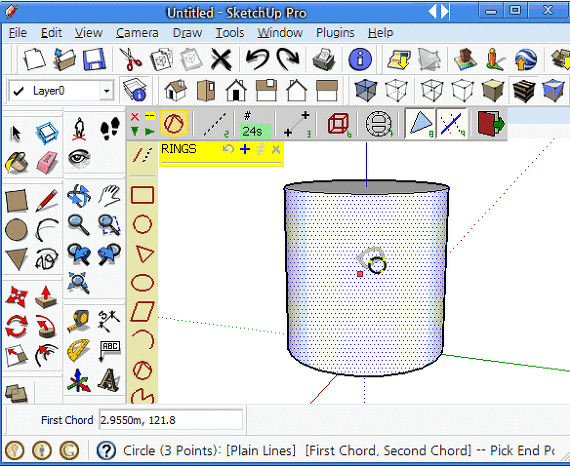This screenshot has height=468, width=570.
Task: Click the Copy icon in the toolbar
Action: (x=161, y=59)
